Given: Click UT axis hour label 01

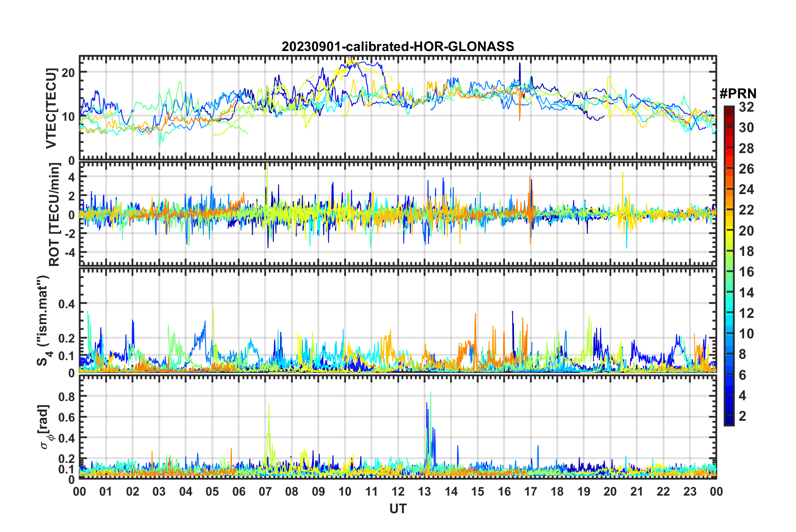Looking at the screenshot, I should tap(106, 491).
